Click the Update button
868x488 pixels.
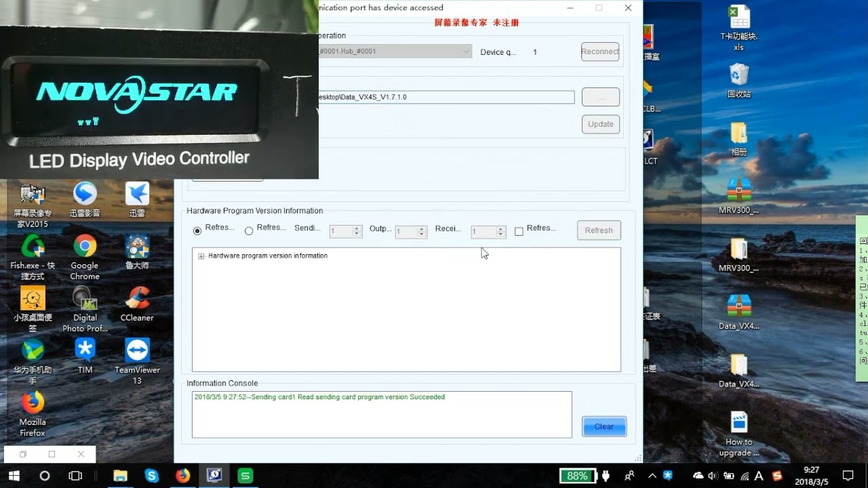click(x=600, y=124)
